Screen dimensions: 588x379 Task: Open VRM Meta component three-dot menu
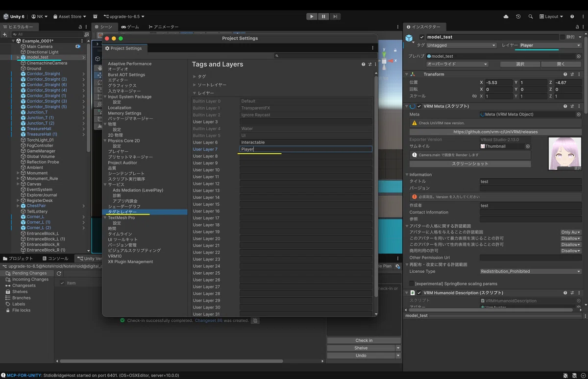click(579, 106)
